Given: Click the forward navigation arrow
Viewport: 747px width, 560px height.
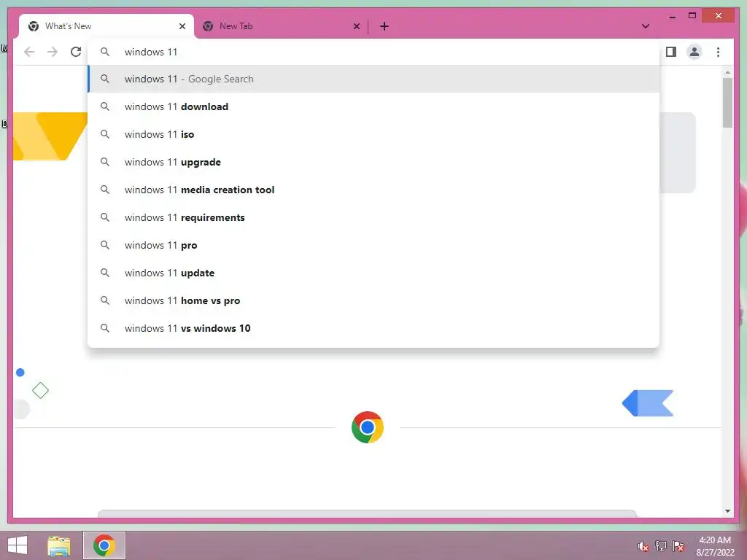Looking at the screenshot, I should click(x=53, y=52).
